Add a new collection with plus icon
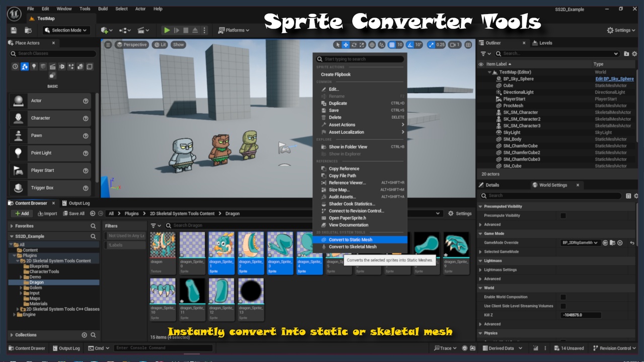The image size is (644, 362). click(84, 335)
